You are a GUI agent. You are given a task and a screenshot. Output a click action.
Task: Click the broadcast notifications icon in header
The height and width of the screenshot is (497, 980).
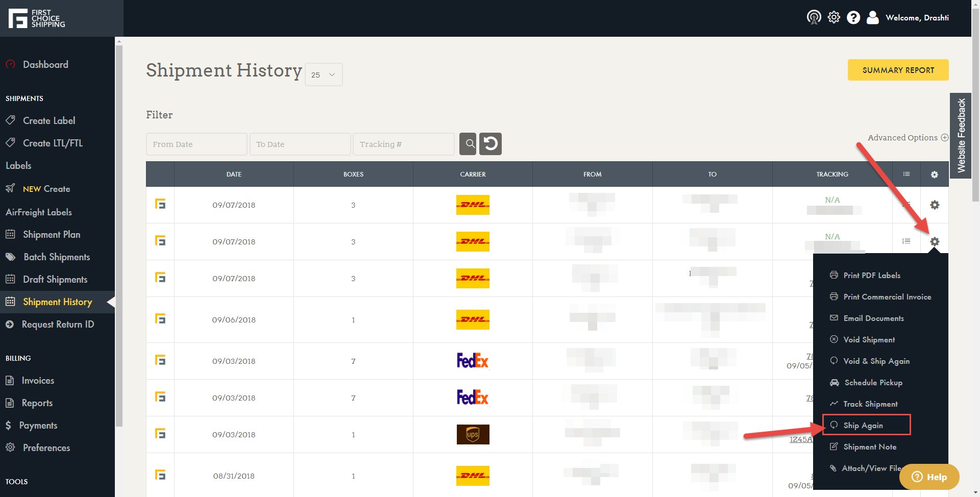click(x=814, y=17)
